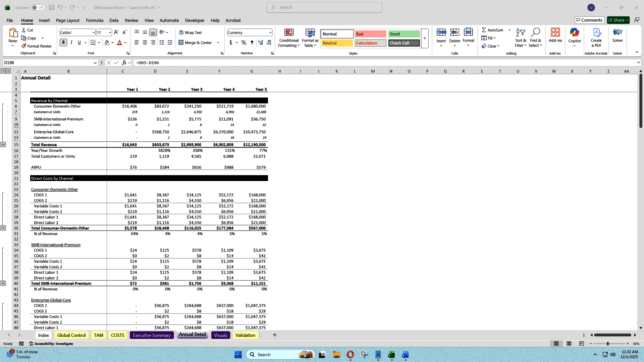This screenshot has width=644, height=362.
Task: Click the Share button
Action: [x=617, y=20]
